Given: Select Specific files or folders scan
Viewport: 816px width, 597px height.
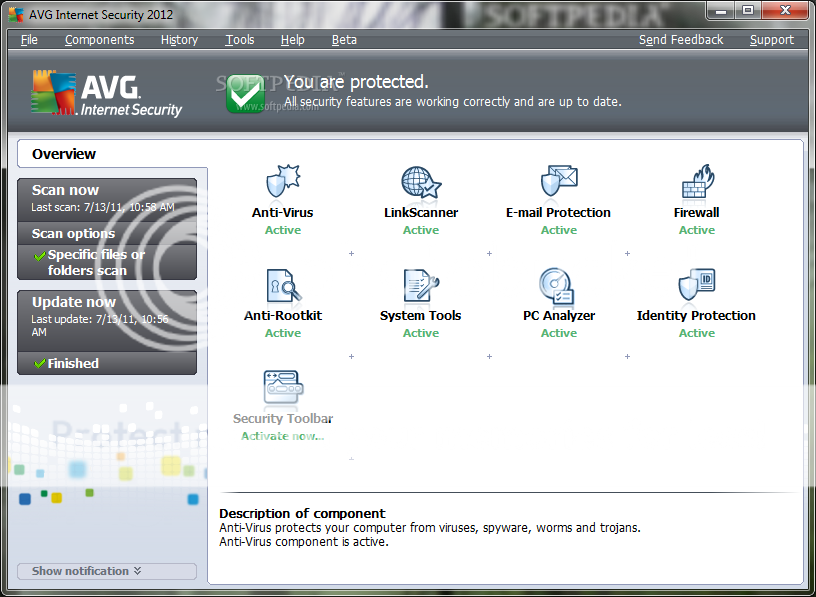Looking at the screenshot, I should click(107, 262).
